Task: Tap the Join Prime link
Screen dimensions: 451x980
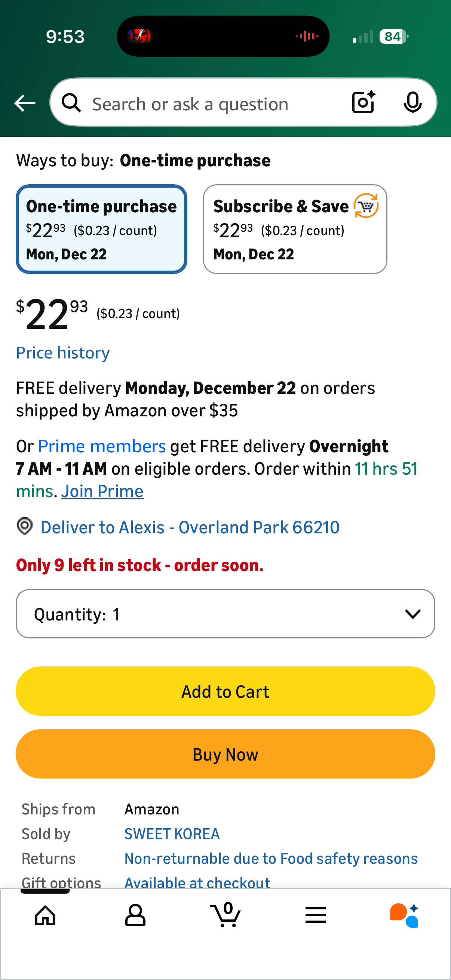Action: coord(102,491)
